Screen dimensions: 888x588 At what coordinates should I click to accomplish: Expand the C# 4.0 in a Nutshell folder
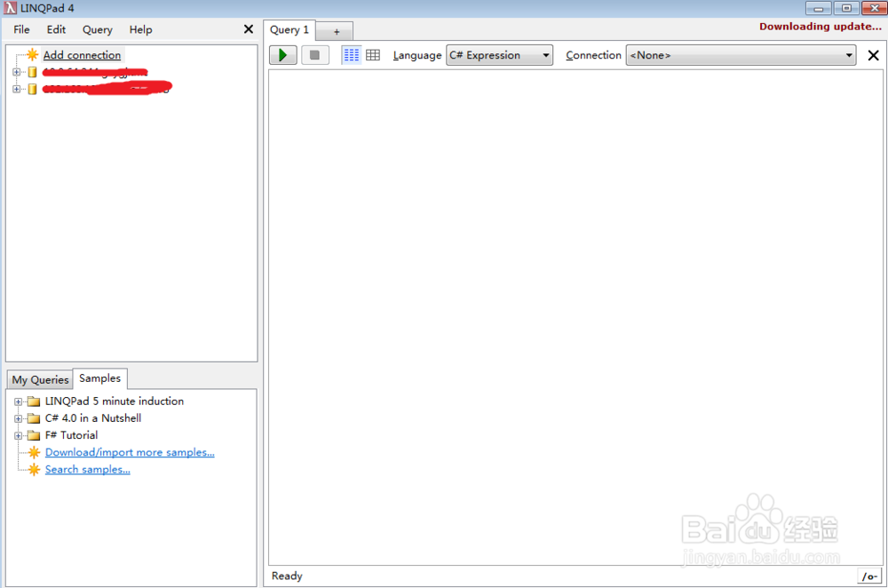[18, 418]
